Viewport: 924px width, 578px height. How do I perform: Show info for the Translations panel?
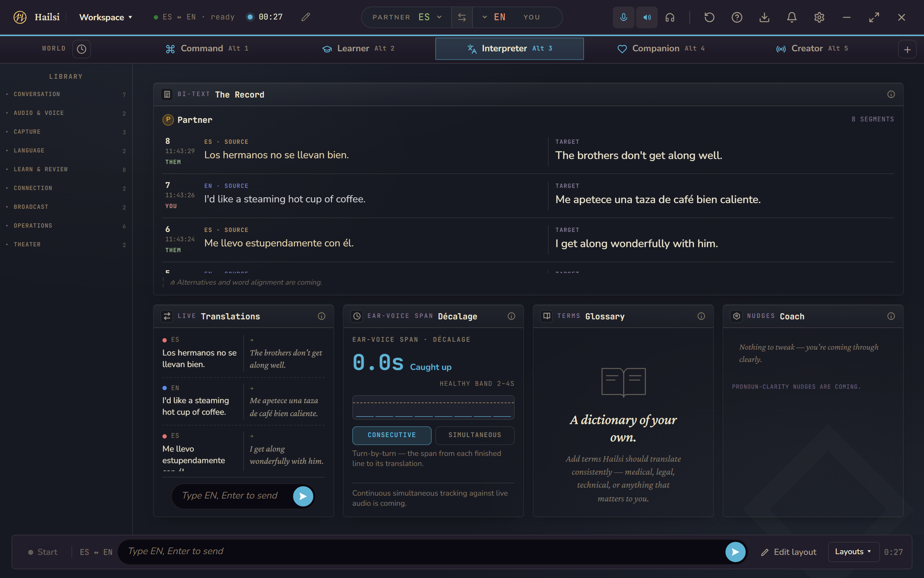coord(322,316)
